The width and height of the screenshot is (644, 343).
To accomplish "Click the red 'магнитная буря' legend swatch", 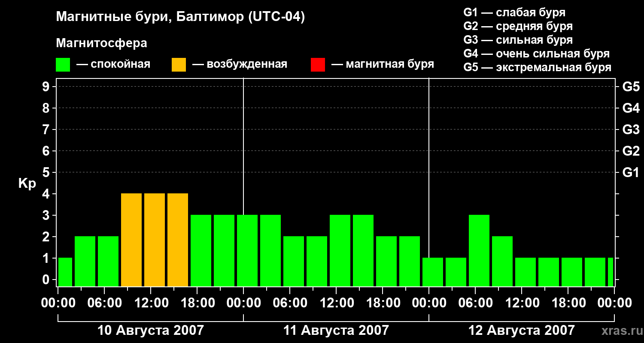I will pyautogui.click(x=318, y=65).
